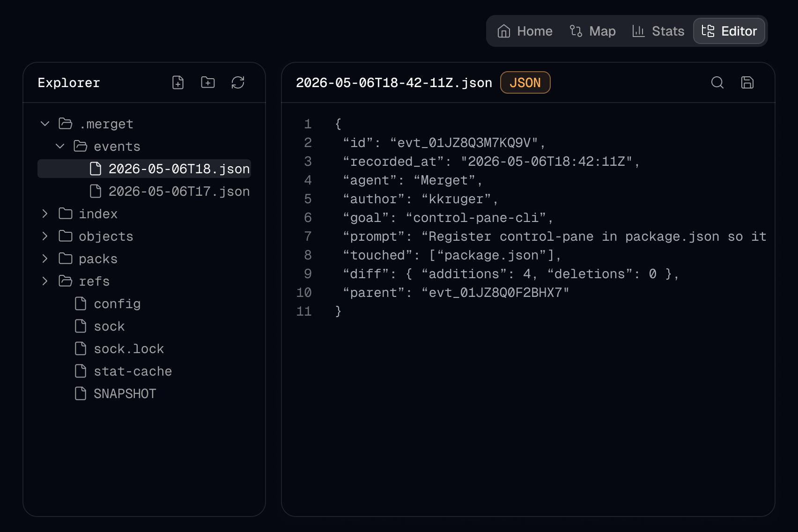
Task: Open the Stats tab
Action: [x=658, y=31]
